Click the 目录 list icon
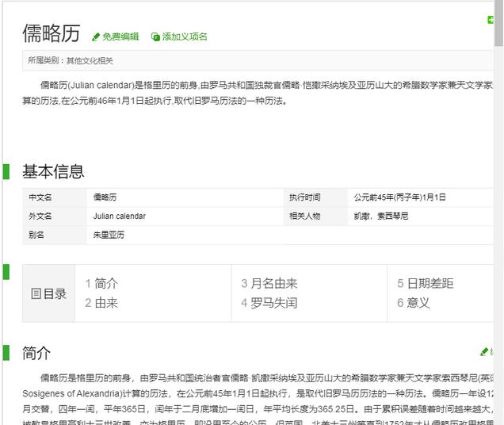Screen dimensions: 504x425 tap(36, 293)
